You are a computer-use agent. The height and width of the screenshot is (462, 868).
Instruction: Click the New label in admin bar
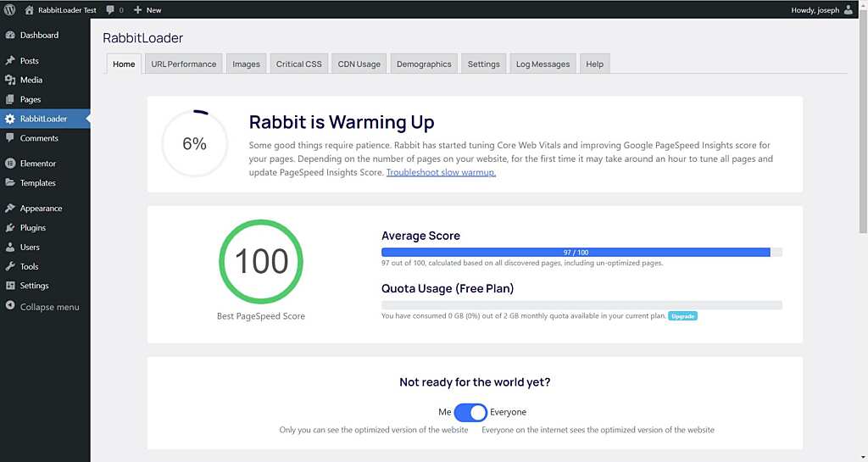point(154,10)
